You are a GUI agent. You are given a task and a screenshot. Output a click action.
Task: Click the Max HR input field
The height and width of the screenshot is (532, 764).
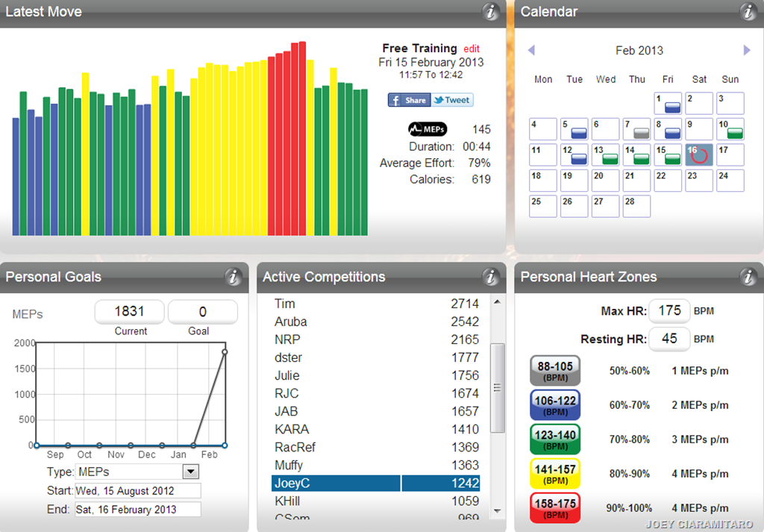(x=669, y=311)
